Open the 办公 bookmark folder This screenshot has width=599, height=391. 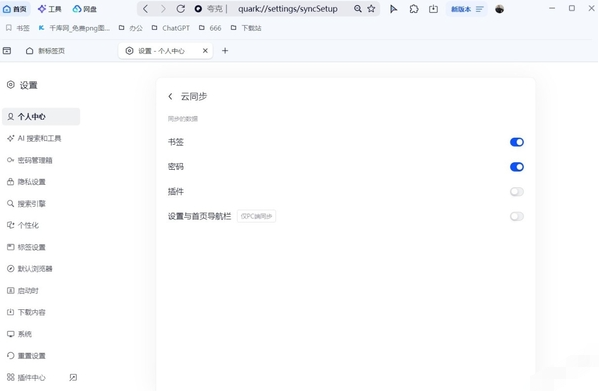click(131, 28)
